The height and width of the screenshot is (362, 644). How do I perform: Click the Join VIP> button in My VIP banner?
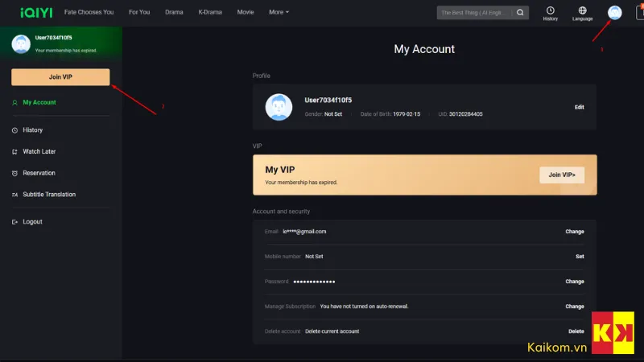tap(562, 175)
